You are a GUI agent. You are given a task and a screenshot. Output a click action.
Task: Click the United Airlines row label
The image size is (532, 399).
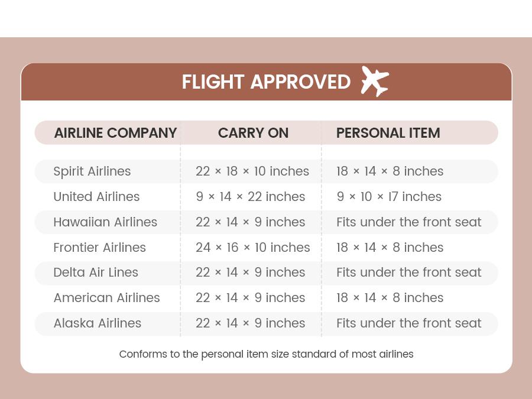coord(96,197)
